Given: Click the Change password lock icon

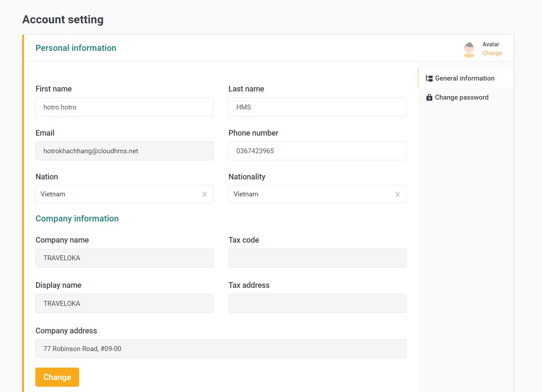Looking at the screenshot, I should click(x=429, y=97).
